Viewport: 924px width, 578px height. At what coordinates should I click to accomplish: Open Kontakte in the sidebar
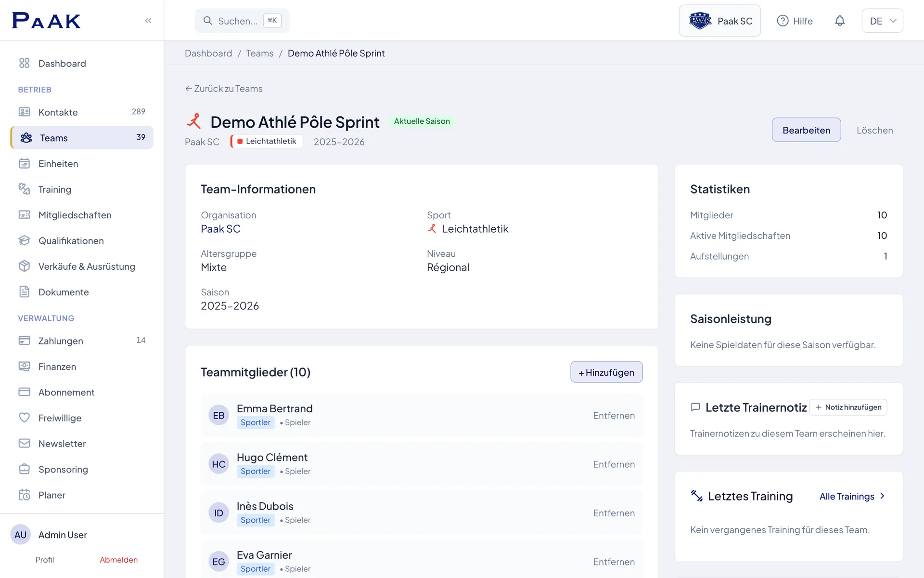82,112
